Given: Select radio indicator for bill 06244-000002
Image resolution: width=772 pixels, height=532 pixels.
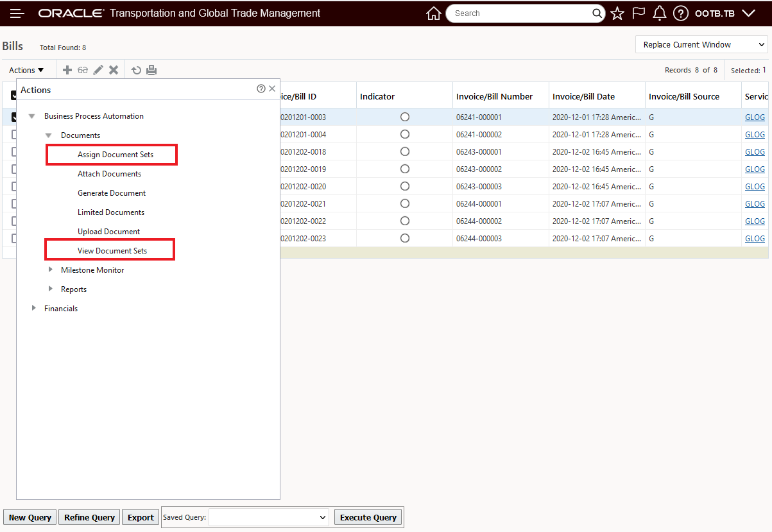Looking at the screenshot, I should 404,221.
